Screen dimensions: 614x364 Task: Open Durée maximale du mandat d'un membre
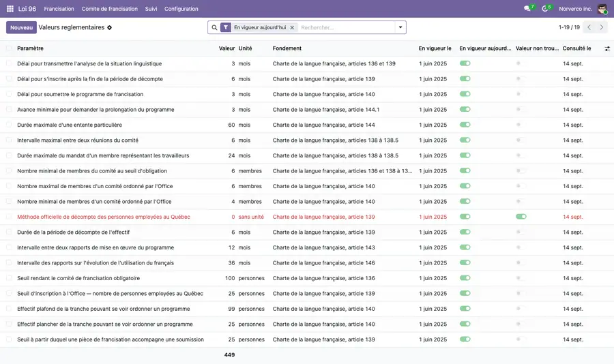pyautogui.click(x=103, y=156)
